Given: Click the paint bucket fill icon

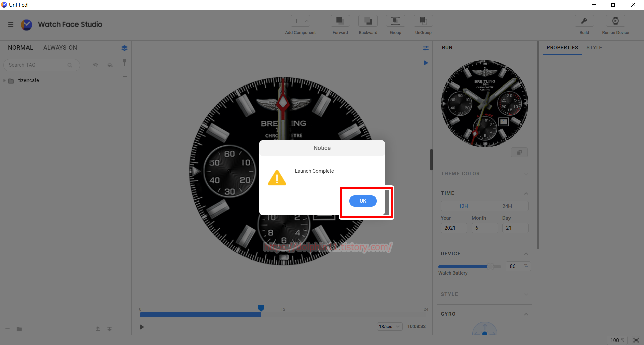Looking at the screenshot, I should coord(110,65).
